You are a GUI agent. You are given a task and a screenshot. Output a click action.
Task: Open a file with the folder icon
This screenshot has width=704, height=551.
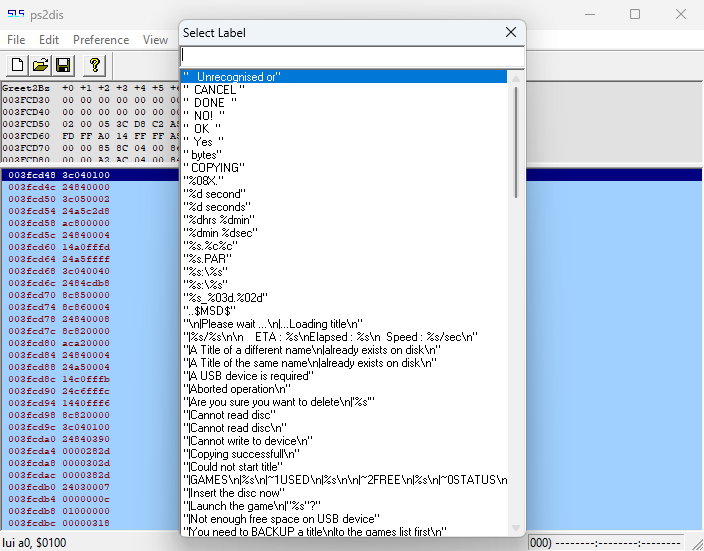(x=41, y=65)
